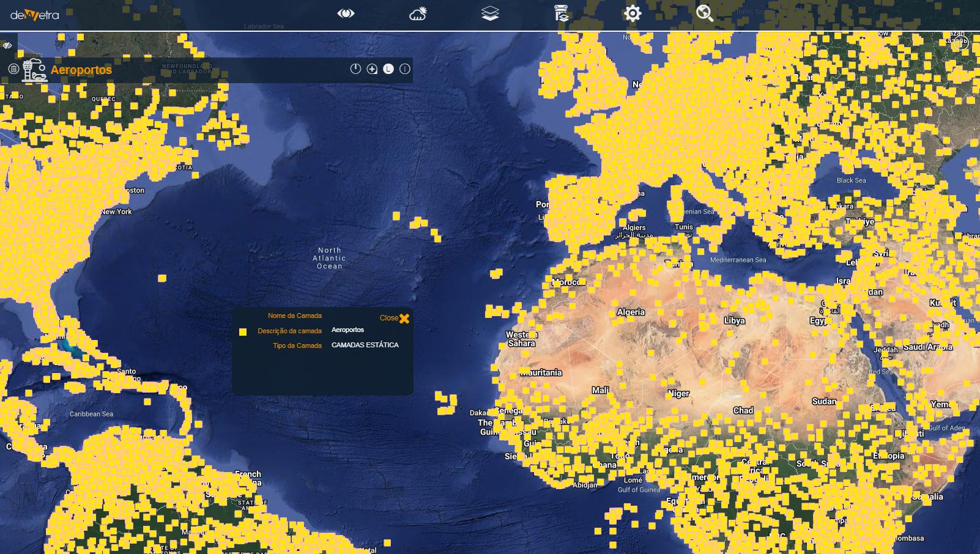Click the 'Aeroportos' description value in popup
Viewport: 980px width, 554px height.
(x=347, y=330)
